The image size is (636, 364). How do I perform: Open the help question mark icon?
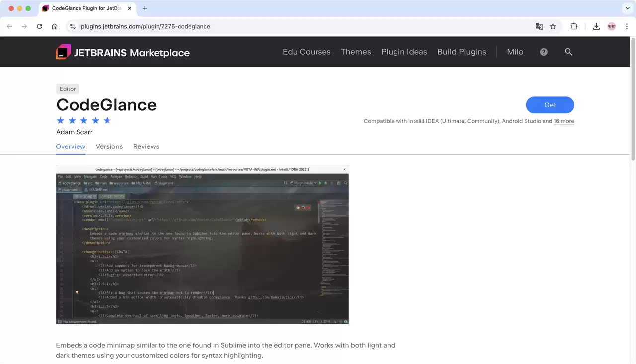(544, 52)
